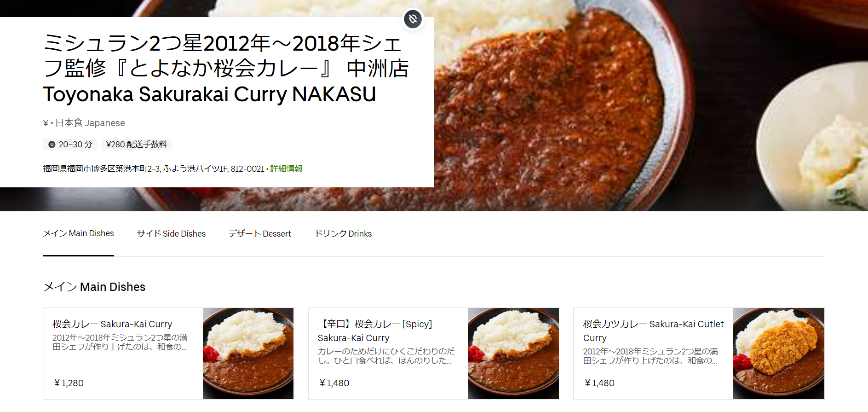Click the Spicy Sakura-Kai Curry dish photo
The height and width of the screenshot is (412, 868).
[514, 354]
